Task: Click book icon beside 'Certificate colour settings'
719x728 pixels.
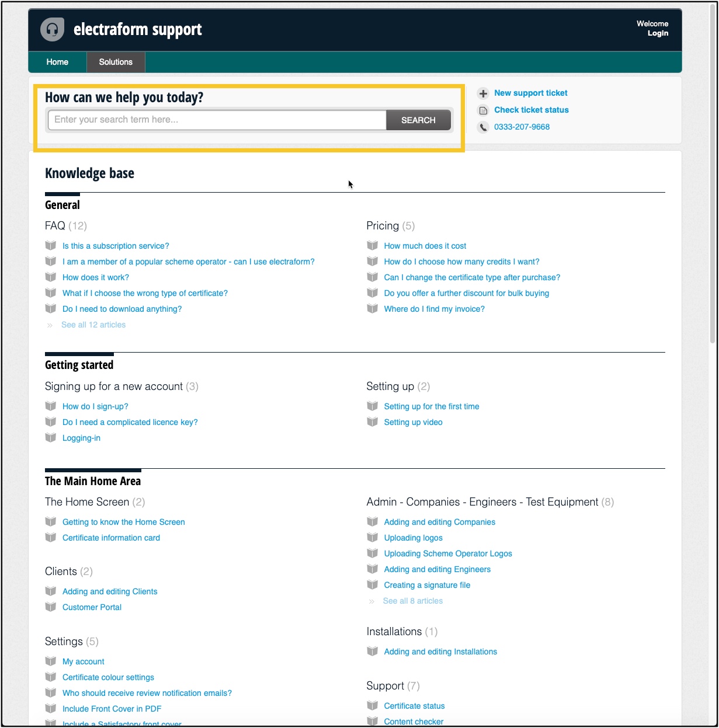Action: 51,677
